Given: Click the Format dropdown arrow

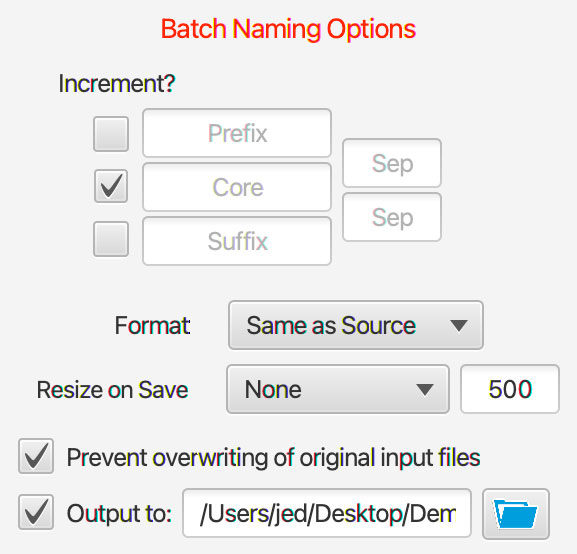Looking at the screenshot, I should (459, 325).
